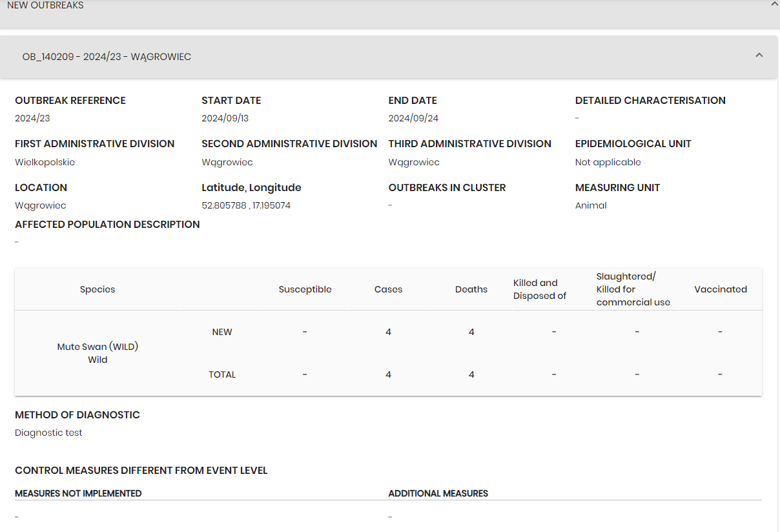Click the outbreak reference value 2024/23

tap(32, 118)
